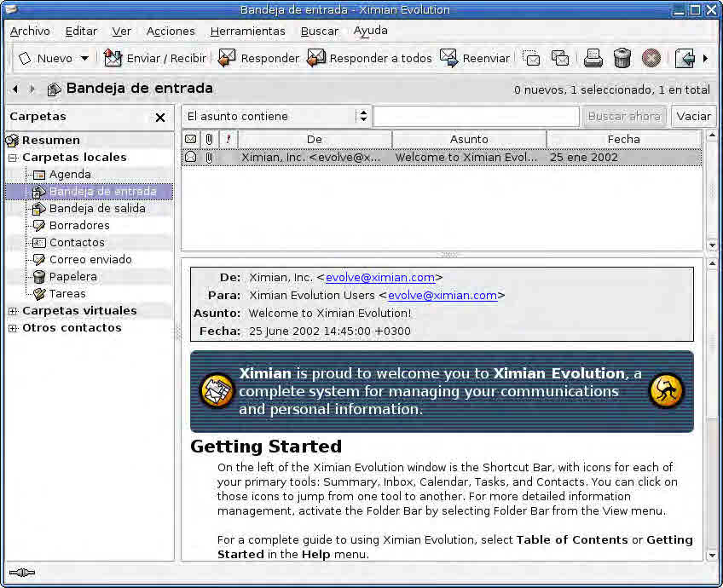Go forward with right navigation arrow

(x=32, y=89)
